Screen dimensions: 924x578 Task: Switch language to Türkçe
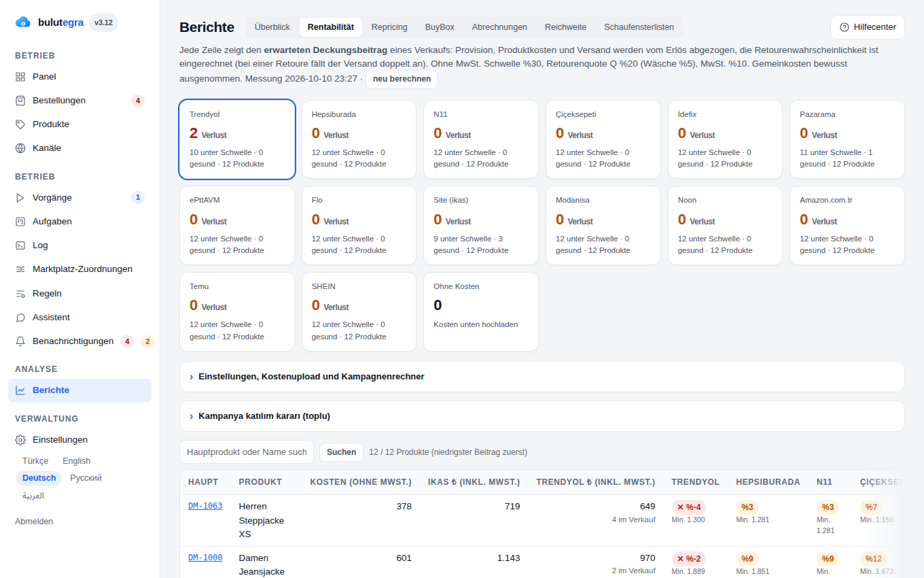pyautogui.click(x=35, y=461)
